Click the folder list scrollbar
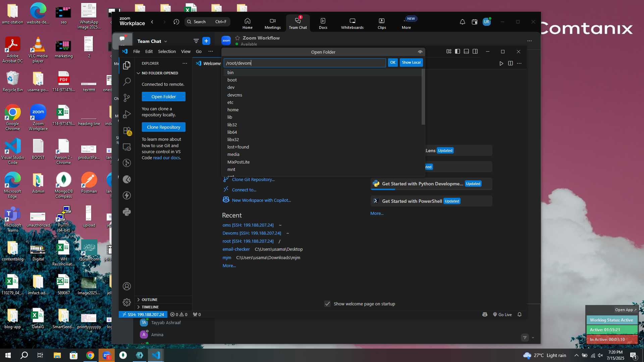This screenshot has width=644, height=362. point(423,97)
